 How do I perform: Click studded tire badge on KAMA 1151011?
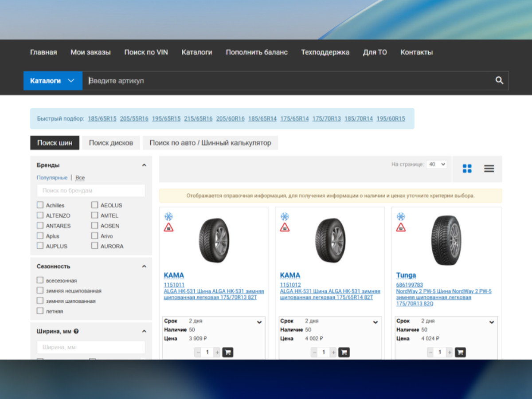[168, 227]
